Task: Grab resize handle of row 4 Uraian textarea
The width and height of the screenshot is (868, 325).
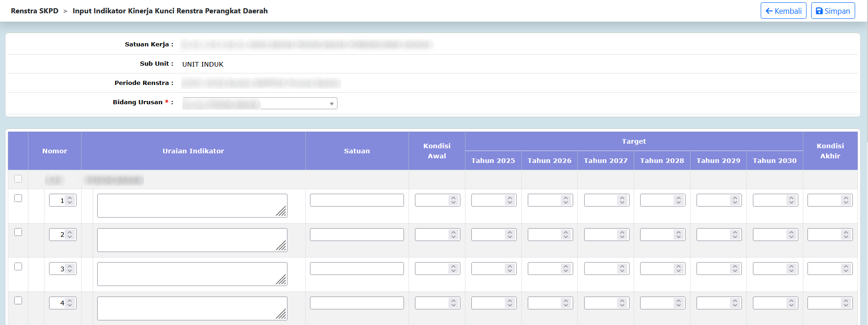Action: tap(282, 314)
